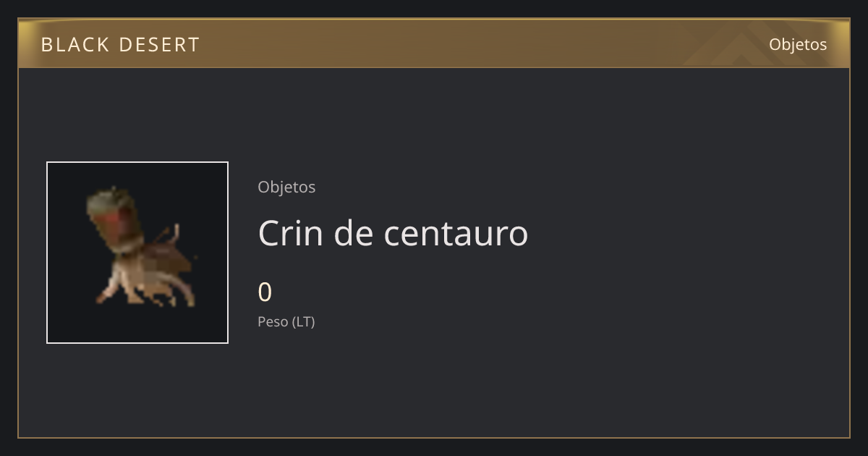Click the word centauro in item title
868x456 pixels.
point(456,233)
